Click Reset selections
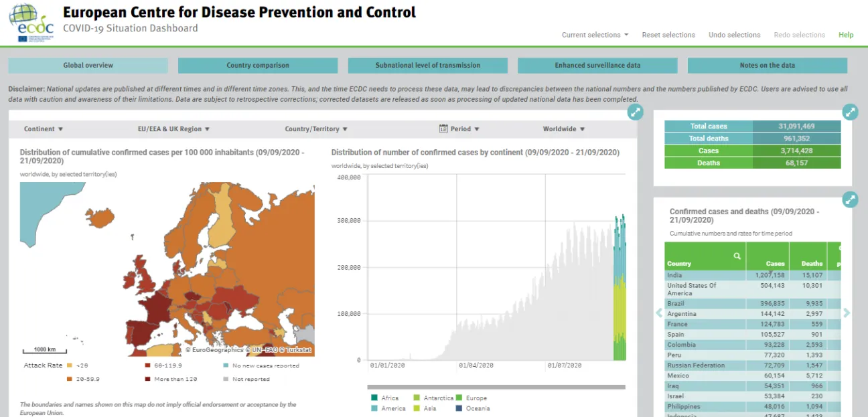Image resolution: width=868 pixels, height=417 pixels. click(668, 35)
